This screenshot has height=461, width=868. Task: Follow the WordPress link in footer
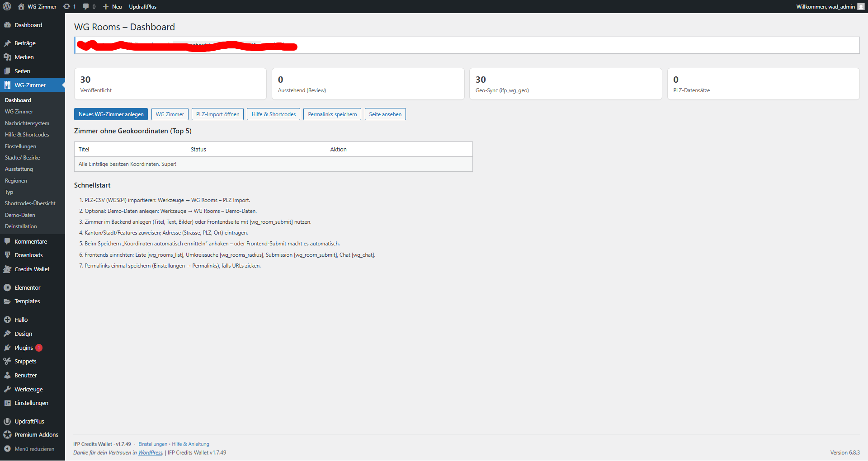(150, 452)
